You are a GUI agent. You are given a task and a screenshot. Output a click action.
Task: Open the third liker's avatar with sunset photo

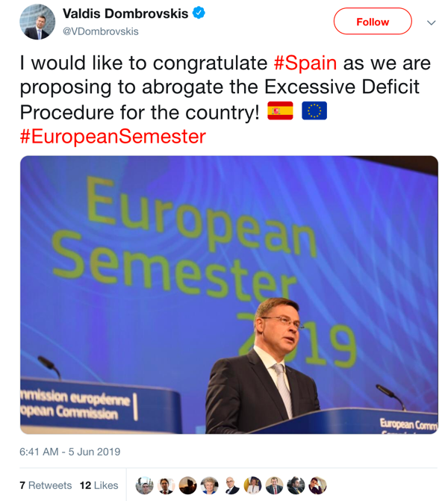[x=187, y=485]
